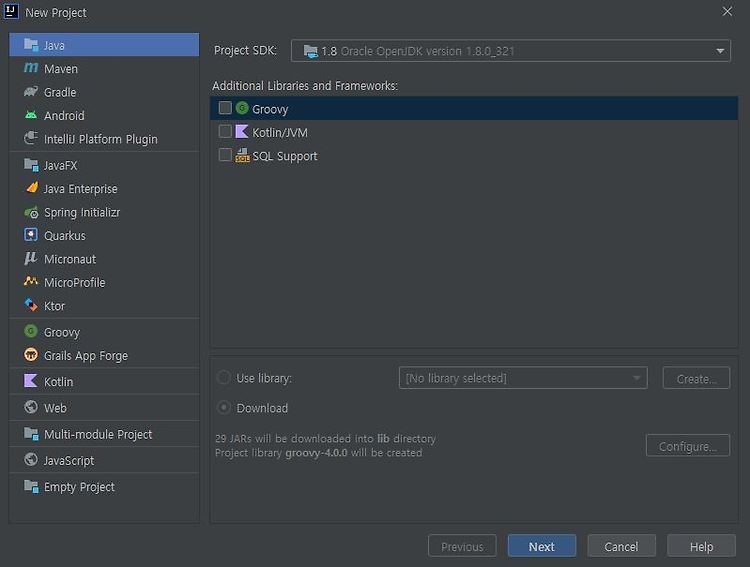Click the 'Project SDK:' label

pyautogui.click(x=245, y=51)
